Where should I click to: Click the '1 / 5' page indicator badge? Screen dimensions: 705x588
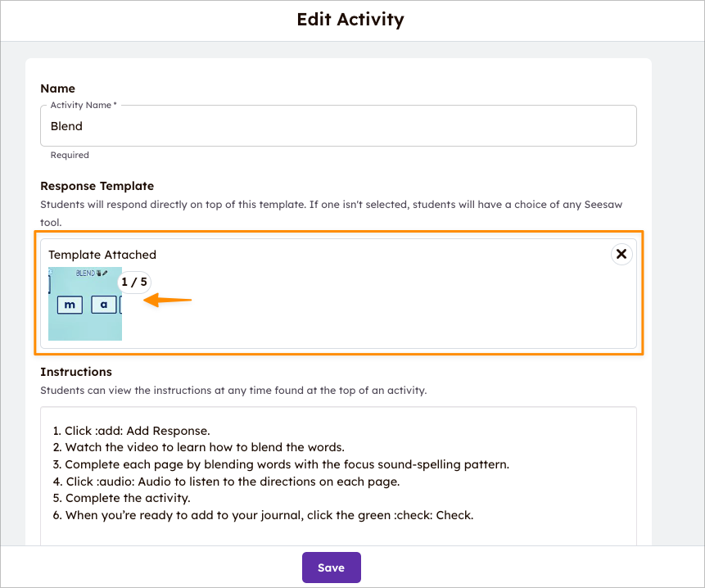coord(133,282)
